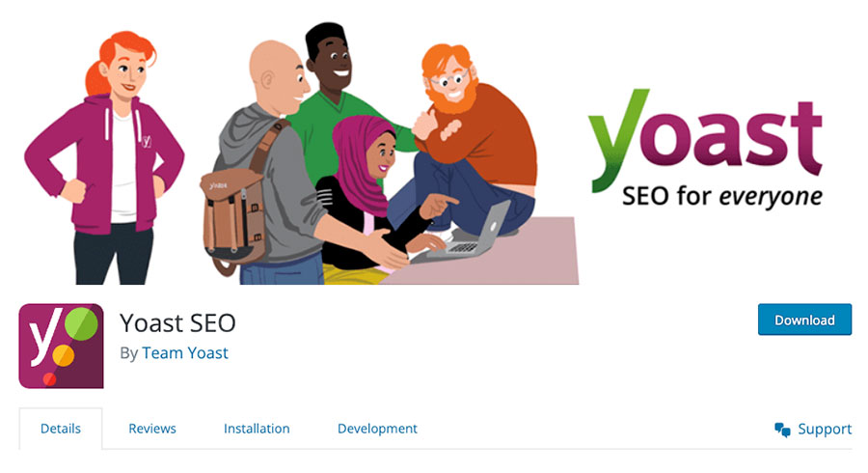Open the Team Yoast author link

185,352
